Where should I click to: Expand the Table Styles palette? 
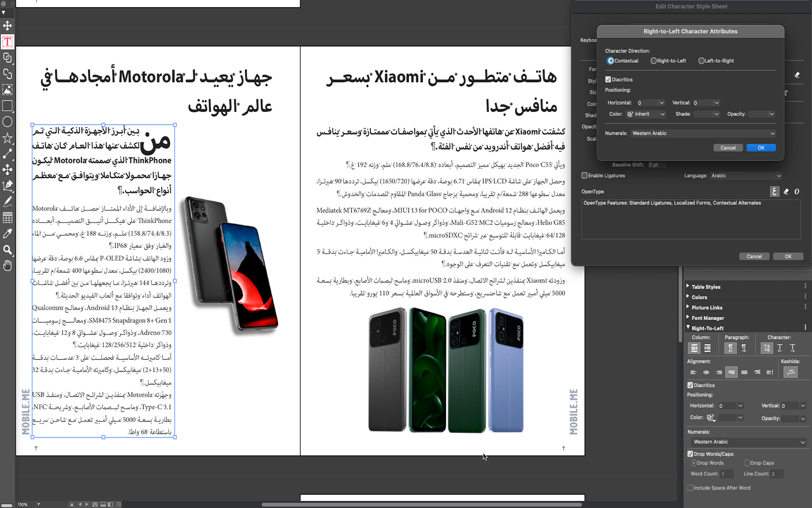click(688, 286)
